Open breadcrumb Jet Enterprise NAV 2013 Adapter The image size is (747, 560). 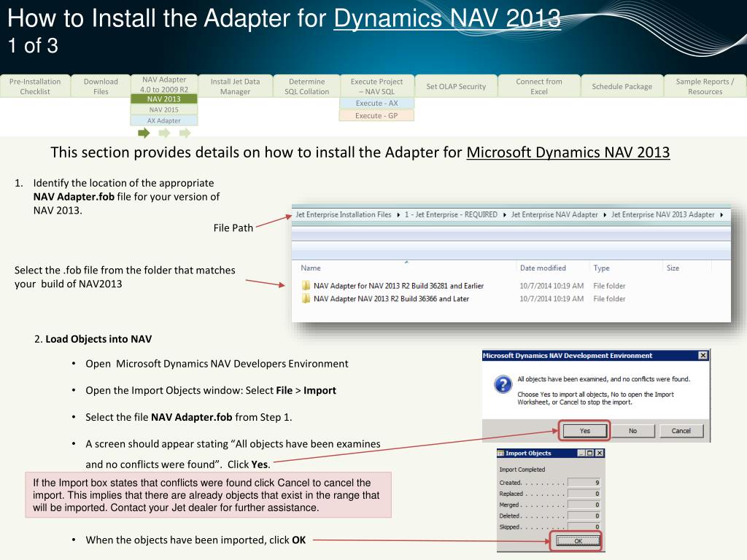point(663,215)
